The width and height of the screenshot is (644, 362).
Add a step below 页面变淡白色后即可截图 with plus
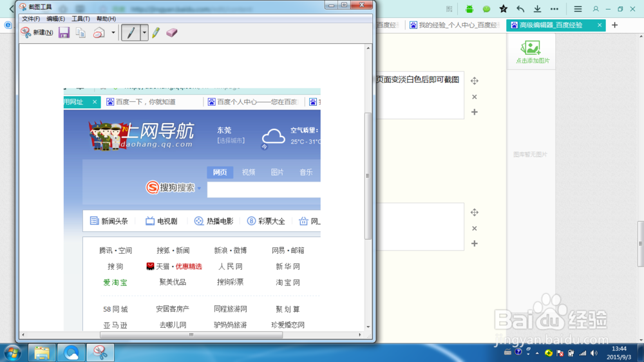[475, 112]
